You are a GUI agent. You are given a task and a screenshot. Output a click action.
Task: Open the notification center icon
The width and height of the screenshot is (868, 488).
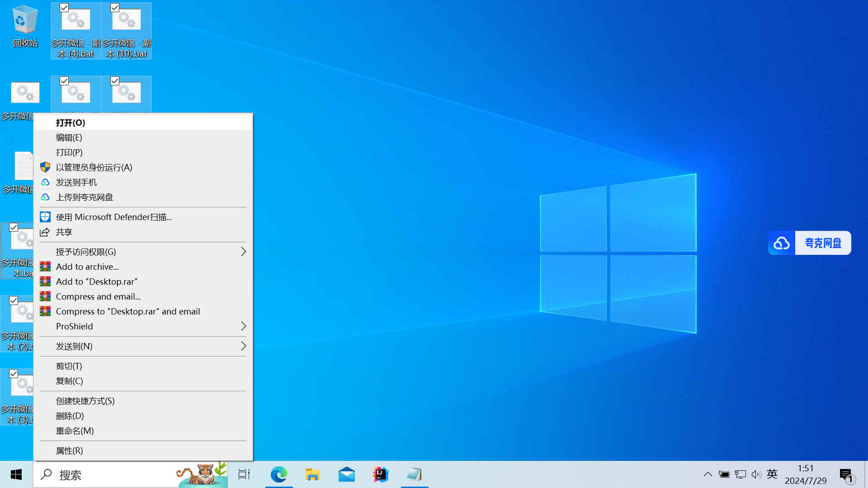pyautogui.click(x=847, y=475)
